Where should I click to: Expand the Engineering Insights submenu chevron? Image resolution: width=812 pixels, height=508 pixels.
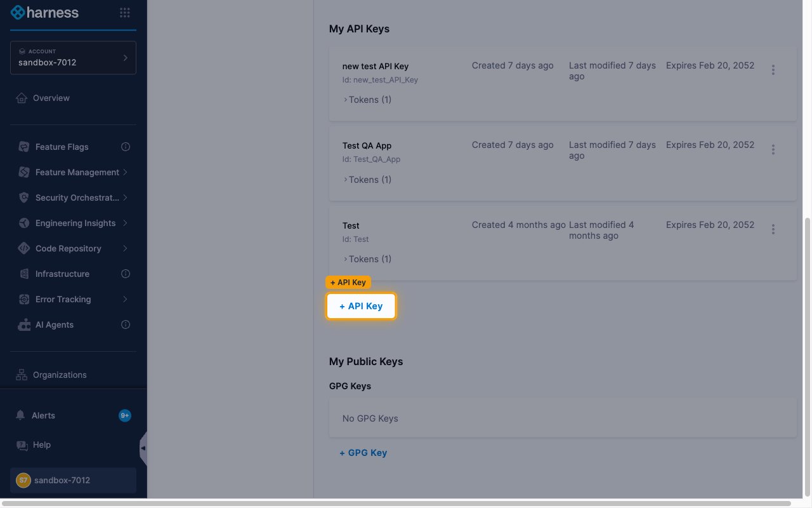coord(126,223)
